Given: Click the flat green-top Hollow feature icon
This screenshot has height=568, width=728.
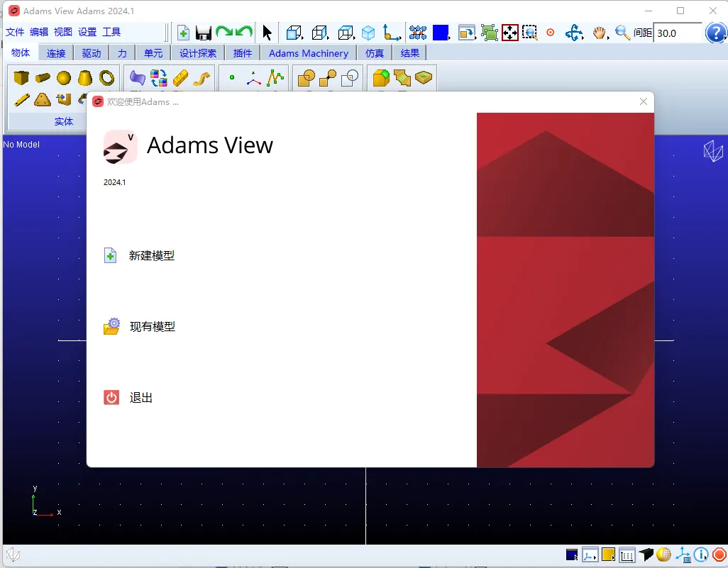Looking at the screenshot, I should (424, 77).
